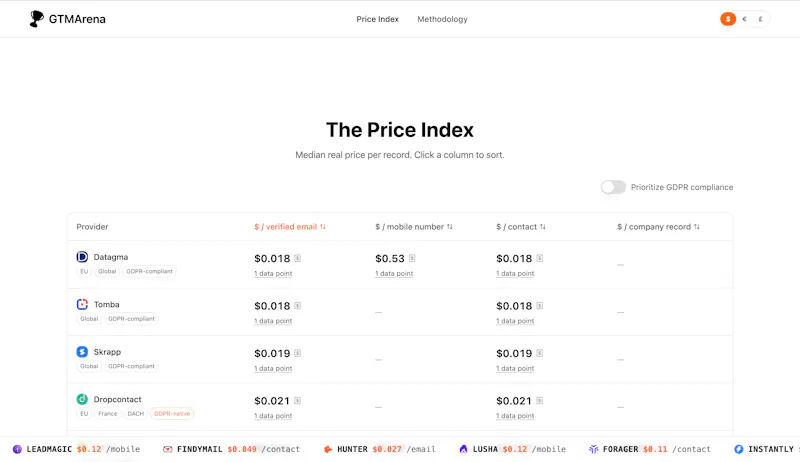Click info icon beside Datagma verified email price

297,258
